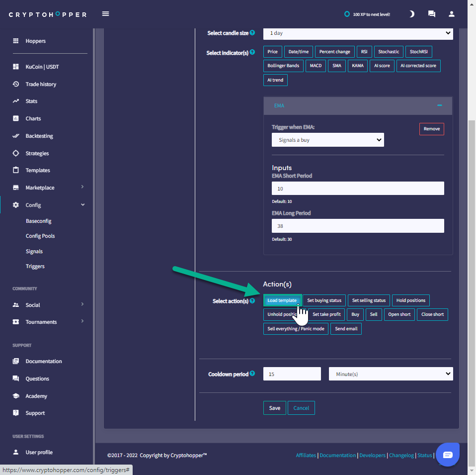Click the help icon beside Cooldown period
The width and height of the screenshot is (476, 475).
(252, 374)
